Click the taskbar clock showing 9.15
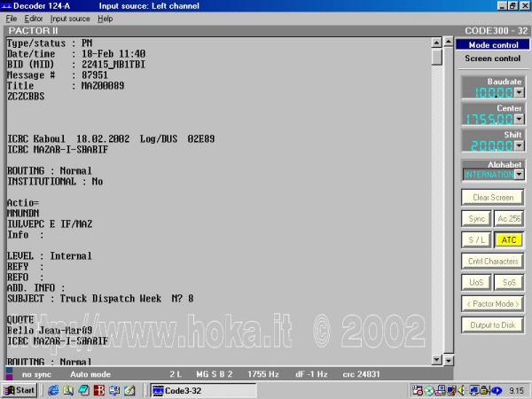 tap(516, 391)
